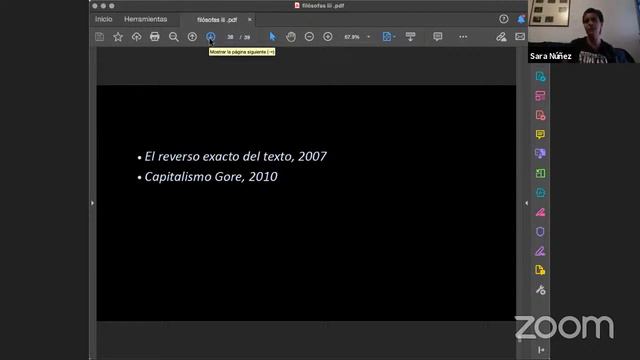The width and height of the screenshot is (640, 360).
Task: Click the yellow document sidebar tool icon
Action: point(540,270)
